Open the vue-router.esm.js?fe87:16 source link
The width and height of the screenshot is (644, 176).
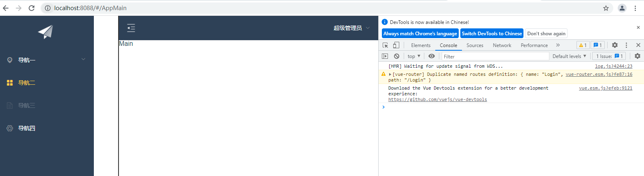point(599,74)
